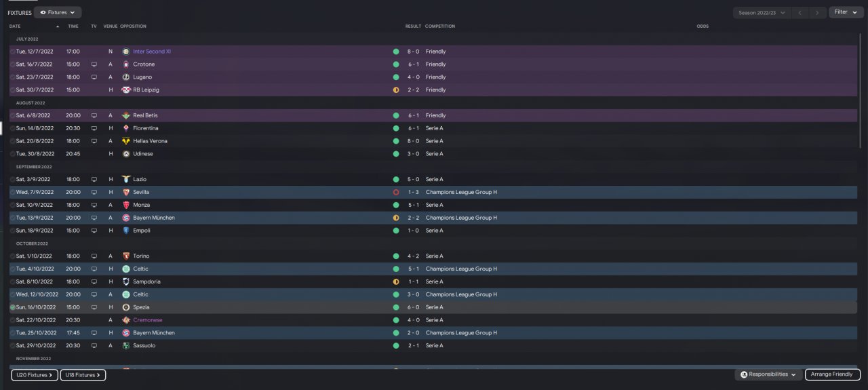Open the Filter dropdown
This screenshot has height=390, width=868.
click(x=845, y=12)
